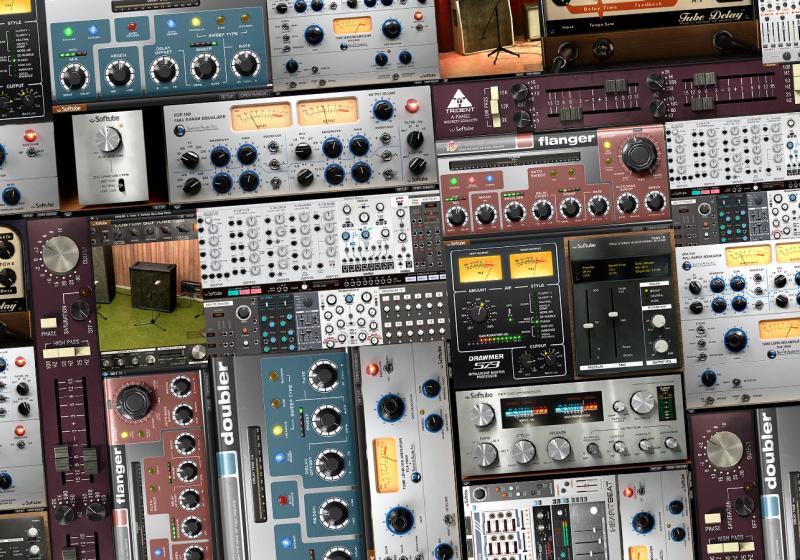Click the left VU meter on center EQF-100 equalizer
The height and width of the screenshot is (560, 800).
point(260,117)
